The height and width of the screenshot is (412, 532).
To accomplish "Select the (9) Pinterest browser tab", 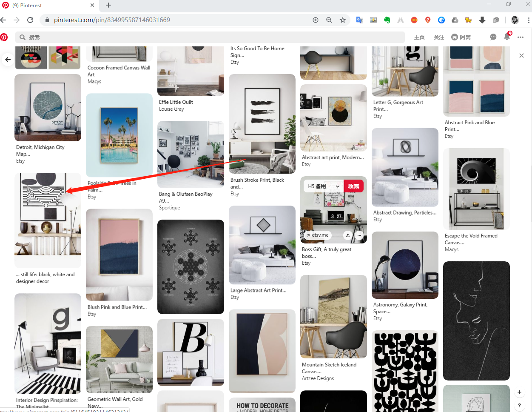I will click(48, 6).
